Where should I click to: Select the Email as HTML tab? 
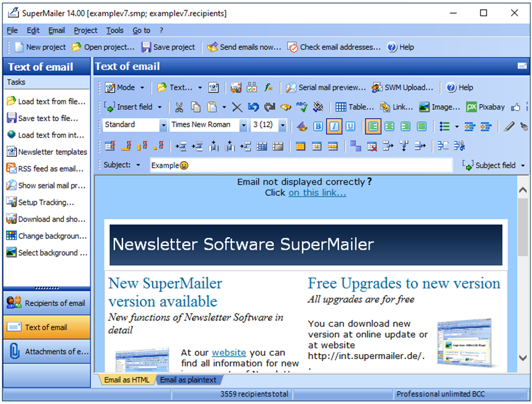click(x=127, y=380)
